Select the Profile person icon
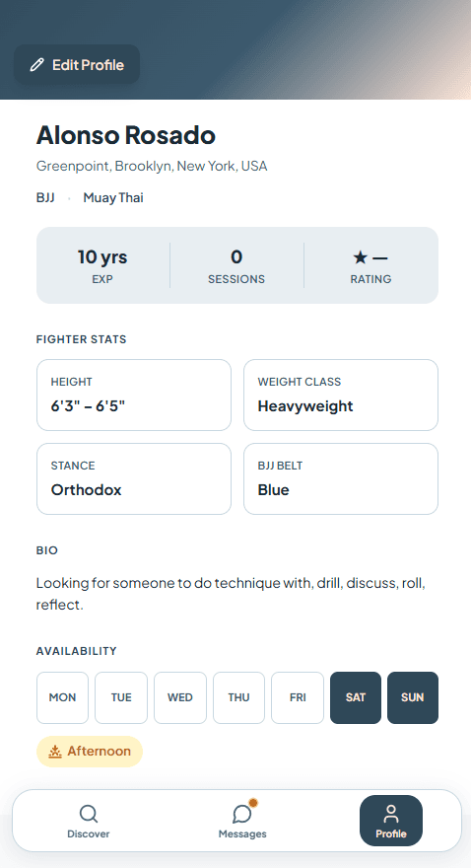The width and height of the screenshot is (471, 868). tap(391, 814)
